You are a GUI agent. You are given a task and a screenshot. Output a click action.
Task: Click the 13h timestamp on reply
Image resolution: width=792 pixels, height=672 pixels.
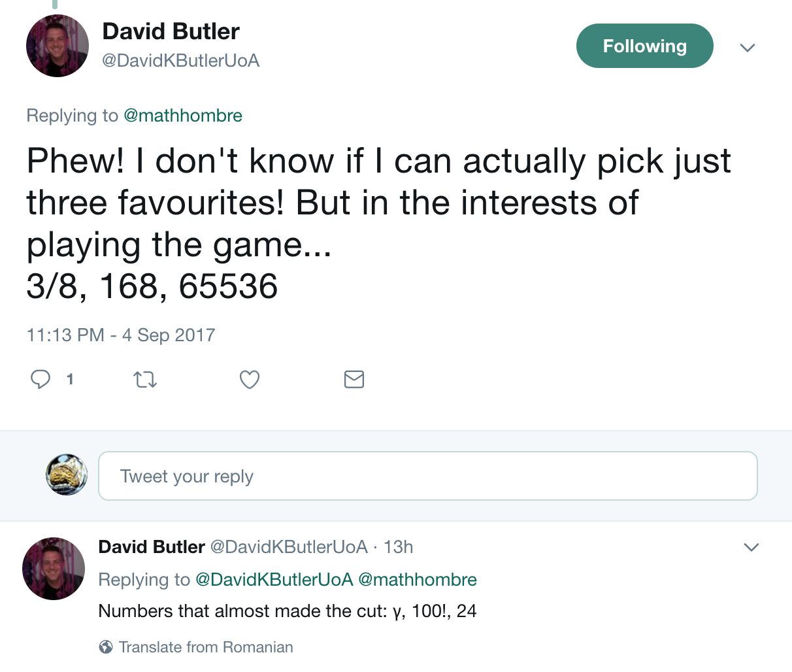[398, 547]
